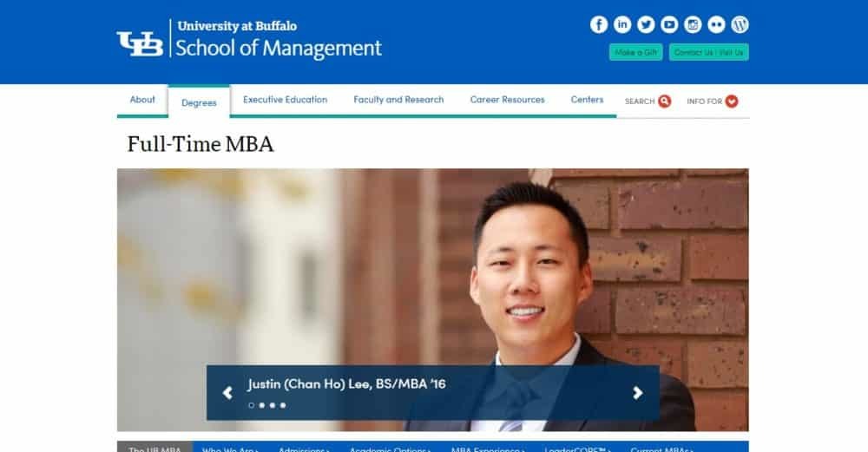Image resolution: width=868 pixels, height=452 pixels.
Task: Click the UB logo in header
Action: click(140, 43)
